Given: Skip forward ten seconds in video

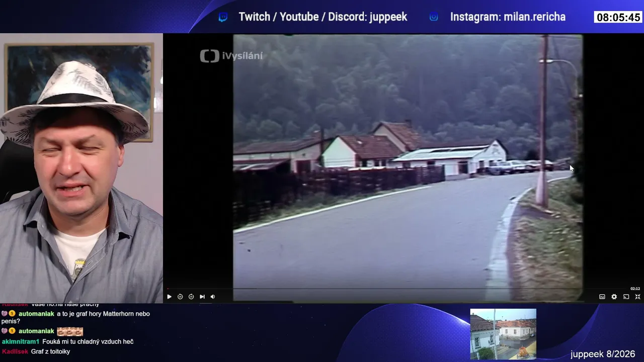Looking at the screenshot, I should 191,297.
